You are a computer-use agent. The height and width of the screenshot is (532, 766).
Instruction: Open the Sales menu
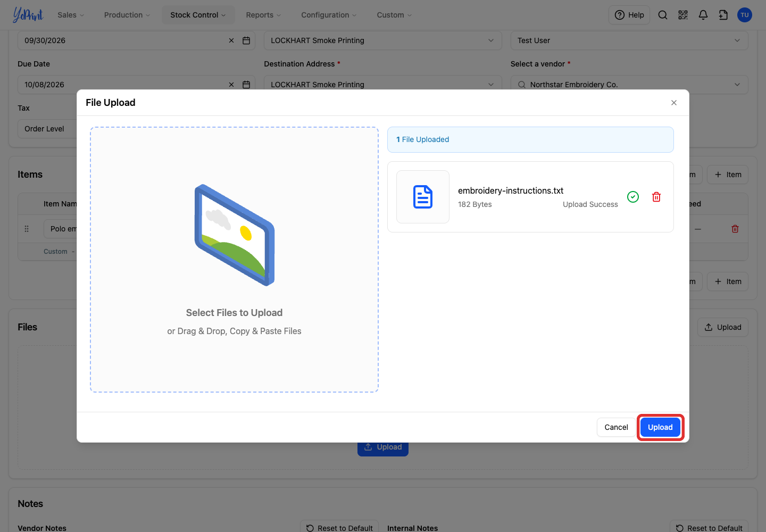(71, 15)
